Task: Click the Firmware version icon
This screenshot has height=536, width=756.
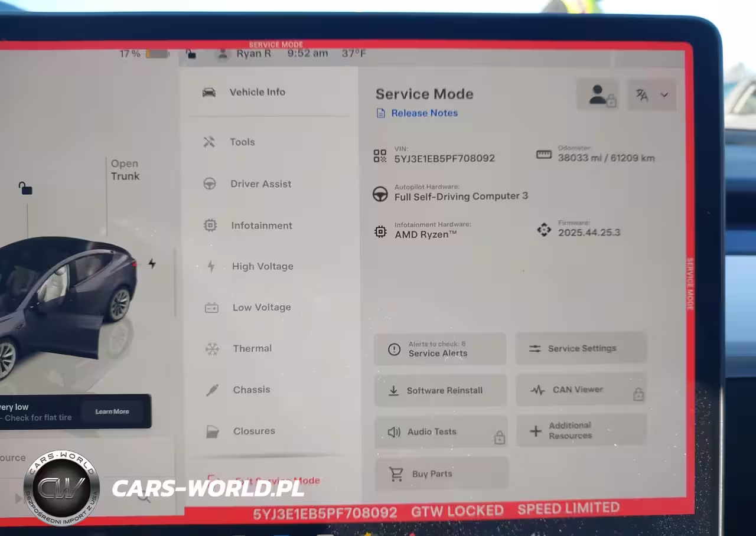Action: click(x=544, y=230)
